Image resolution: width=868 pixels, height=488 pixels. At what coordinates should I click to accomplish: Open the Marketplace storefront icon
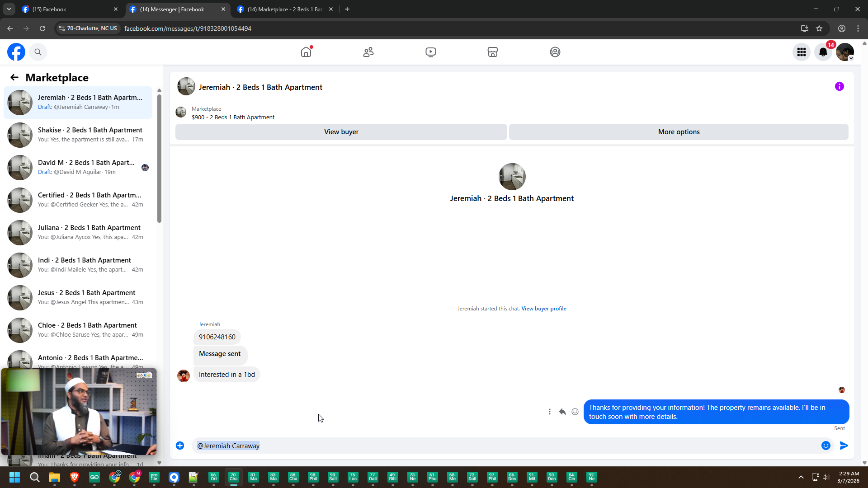coord(493,52)
